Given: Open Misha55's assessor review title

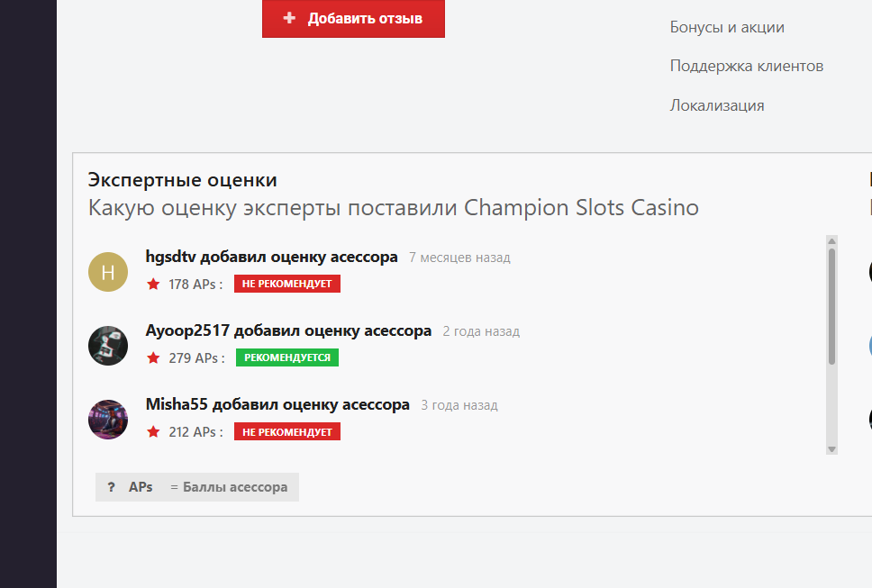Looking at the screenshot, I should (277, 405).
